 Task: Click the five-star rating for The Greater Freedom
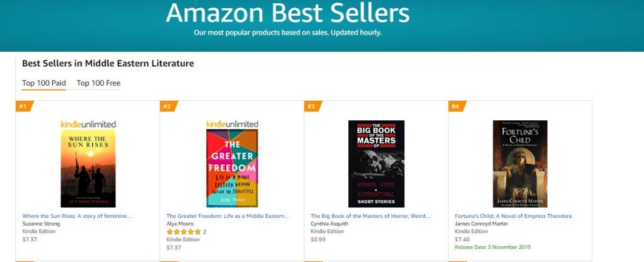[184, 232]
